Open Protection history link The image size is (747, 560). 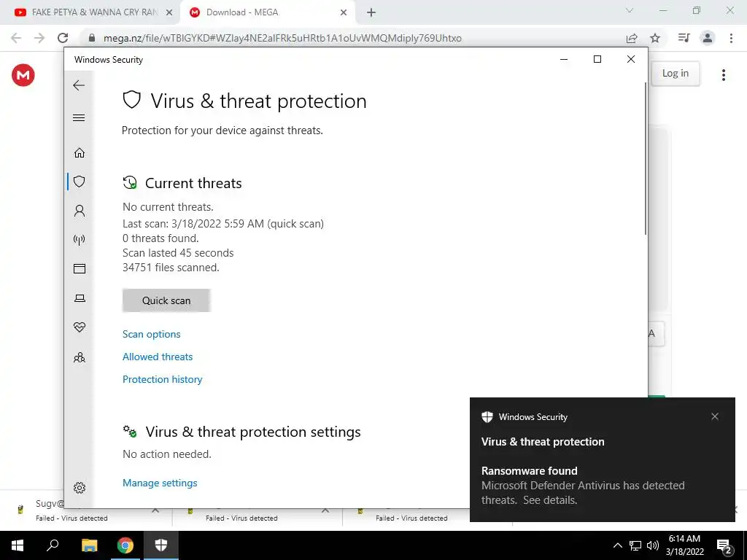point(163,379)
